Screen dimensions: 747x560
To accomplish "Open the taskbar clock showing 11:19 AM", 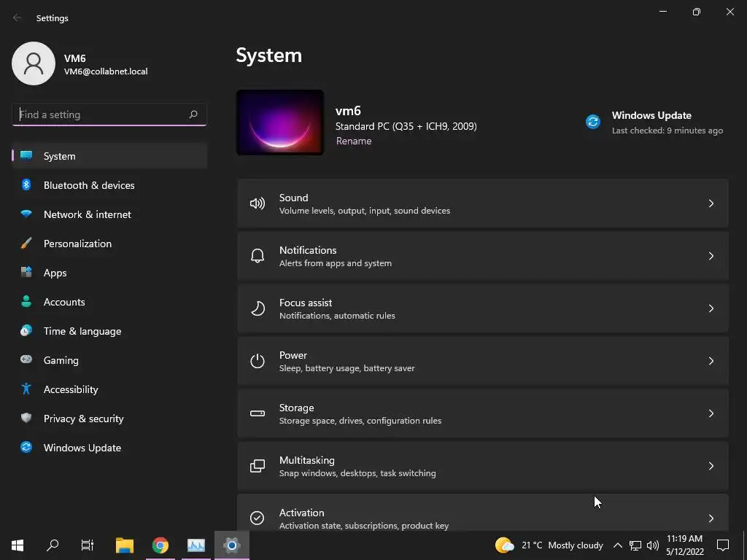I will click(684, 545).
